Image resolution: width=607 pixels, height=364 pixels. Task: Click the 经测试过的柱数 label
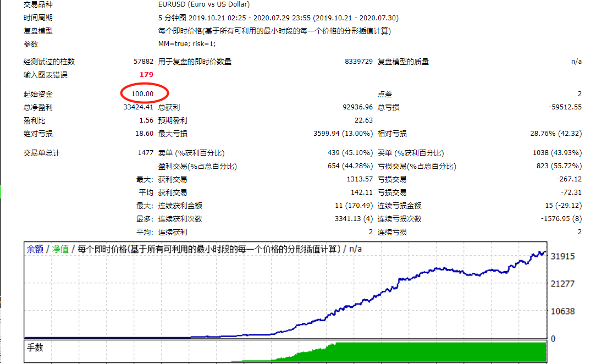click(49, 62)
